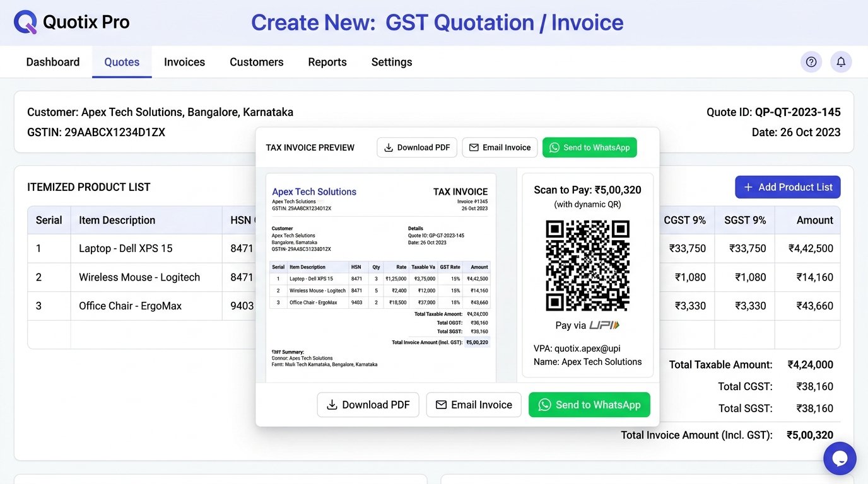Click the Scan to Pay ₹5,00,320 heading
This screenshot has width=868, height=484.
point(587,190)
